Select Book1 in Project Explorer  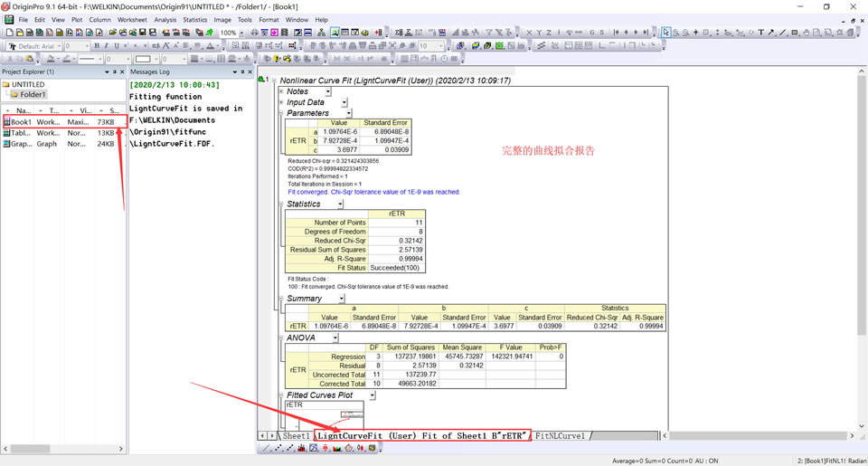[x=22, y=121]
